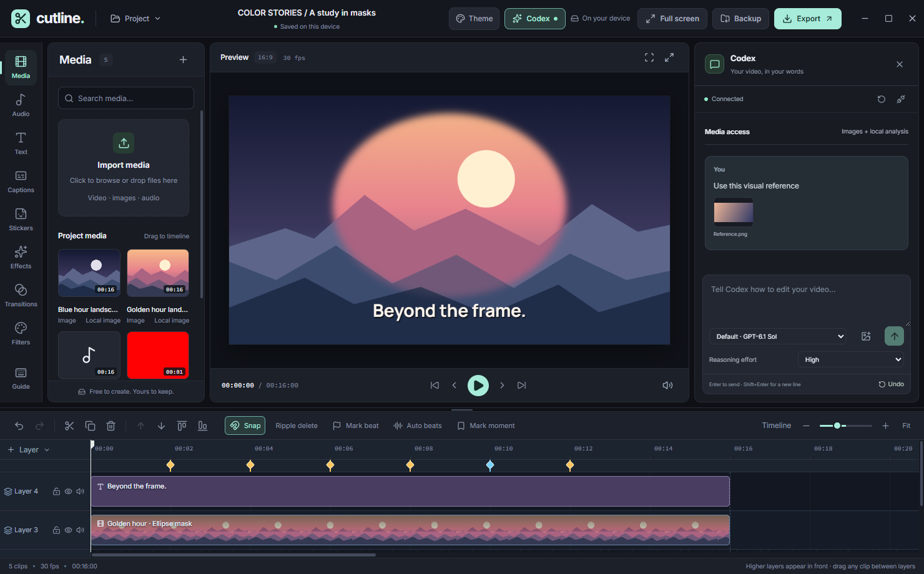Move clip down one layer arrow
This screenshot has width=924, height=574.
point(161,426)
